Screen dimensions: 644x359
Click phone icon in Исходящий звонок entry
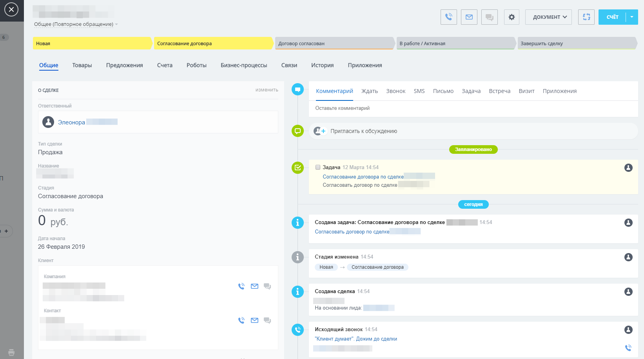pos(628,348)
